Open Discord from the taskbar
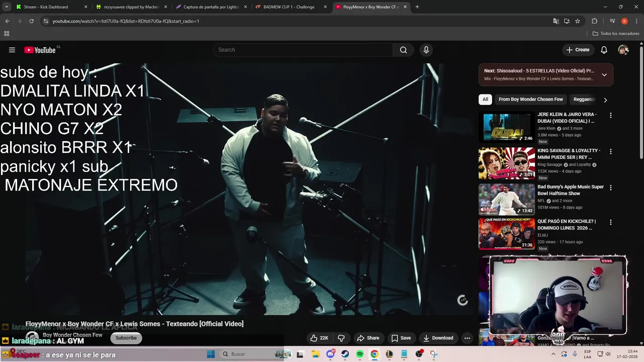Viewport: 644px width, 362px height. 331,354
